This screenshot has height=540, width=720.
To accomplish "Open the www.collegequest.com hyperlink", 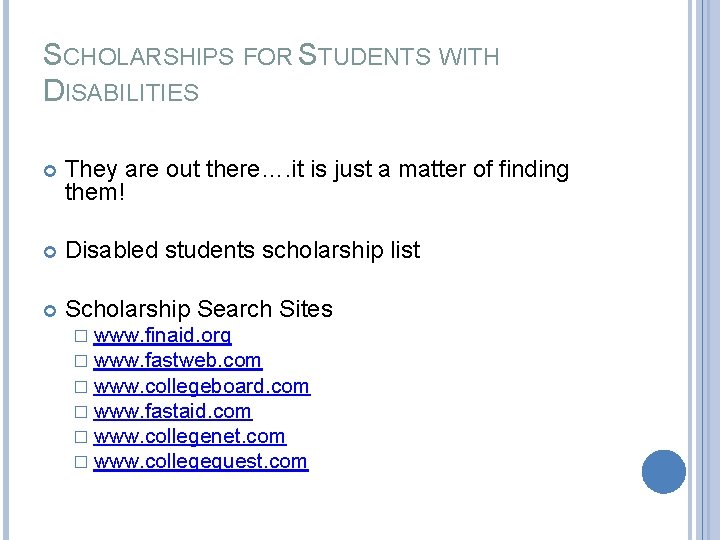I will (x=200, y=461).
